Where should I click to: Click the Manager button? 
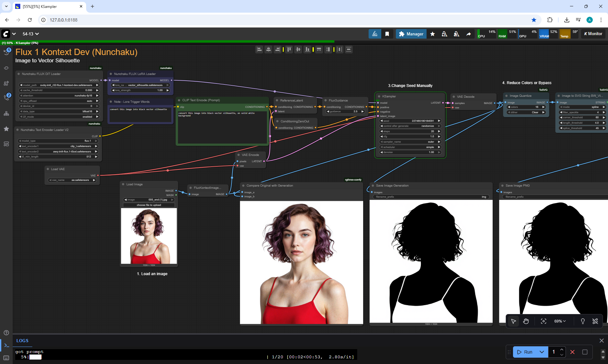tap(411, 34)
